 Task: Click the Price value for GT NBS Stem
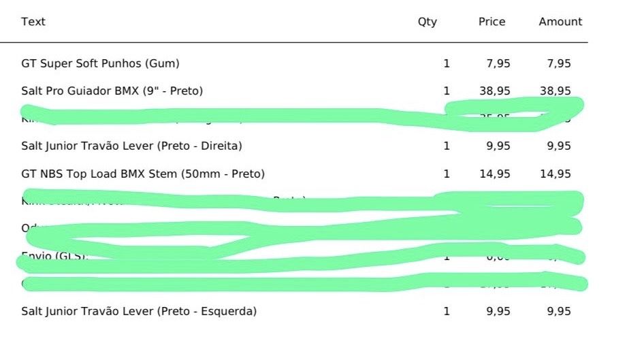click(495, 174)
